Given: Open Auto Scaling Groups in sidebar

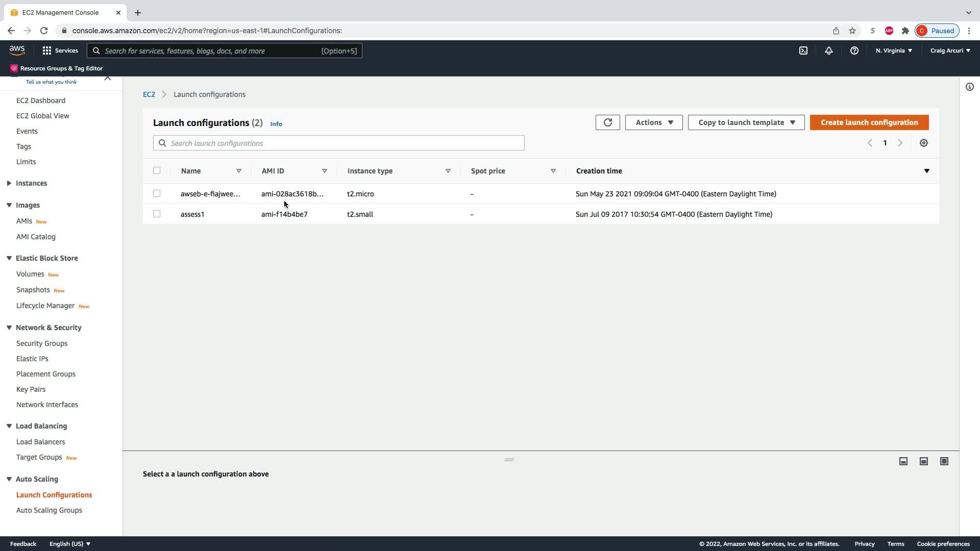Looking at the screenshot, I should pyautogui.click(x=49, y=510).
